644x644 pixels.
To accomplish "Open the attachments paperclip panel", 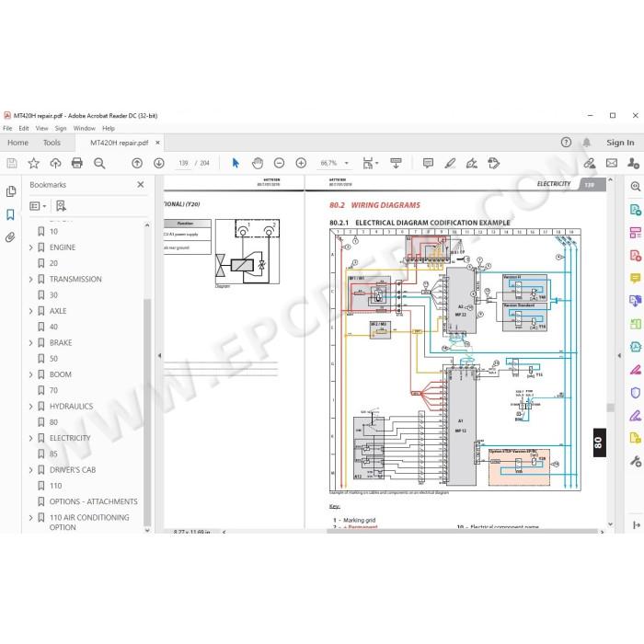I will [11, 237].
